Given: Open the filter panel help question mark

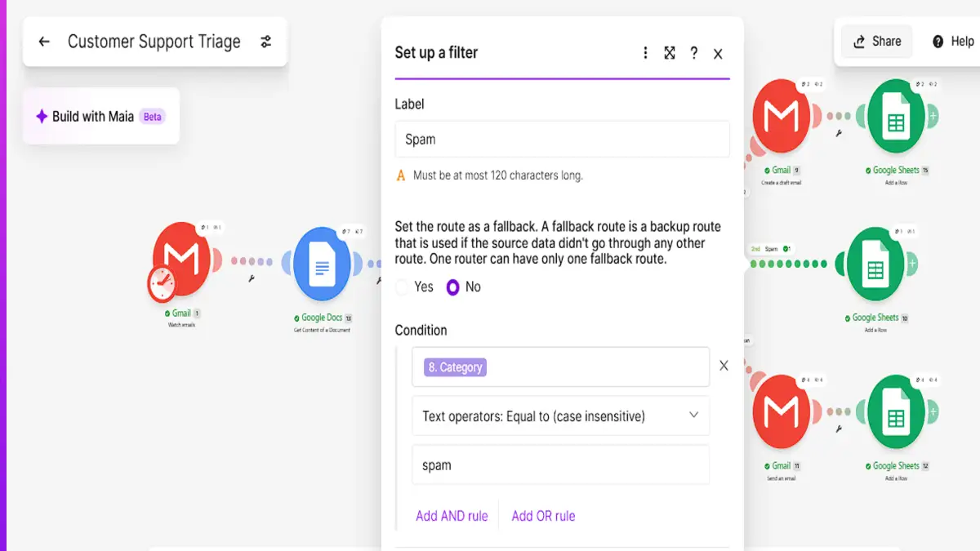Looking at the screenshot, I should [693, 53].
